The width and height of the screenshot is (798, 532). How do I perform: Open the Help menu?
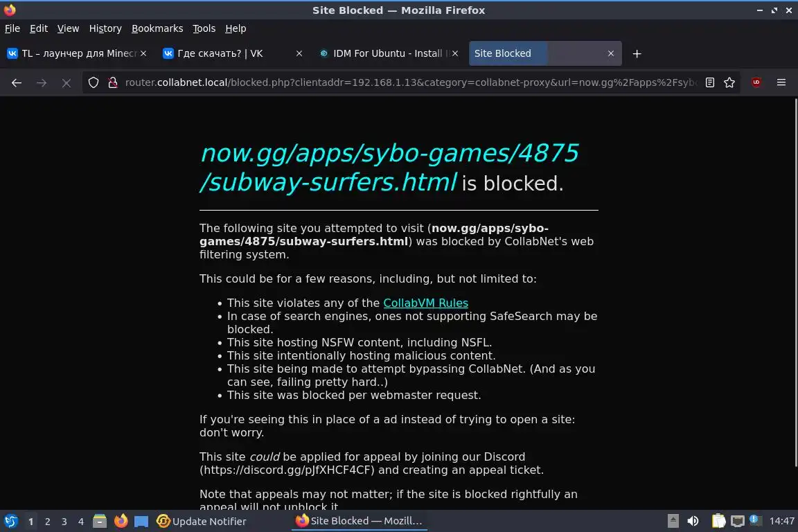pos(236,28)
